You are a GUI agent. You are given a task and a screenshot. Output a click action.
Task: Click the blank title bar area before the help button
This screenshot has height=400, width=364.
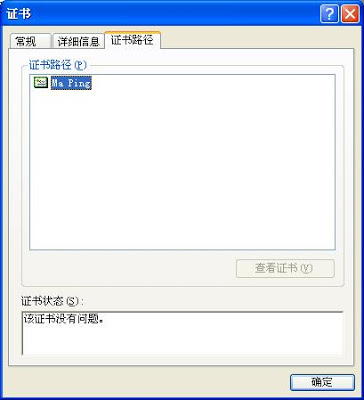click(x=173, y=14)
